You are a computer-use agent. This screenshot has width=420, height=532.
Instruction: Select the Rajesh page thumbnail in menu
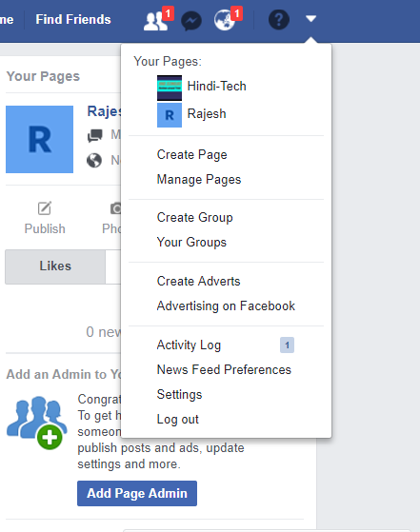(x=170, y=115)
